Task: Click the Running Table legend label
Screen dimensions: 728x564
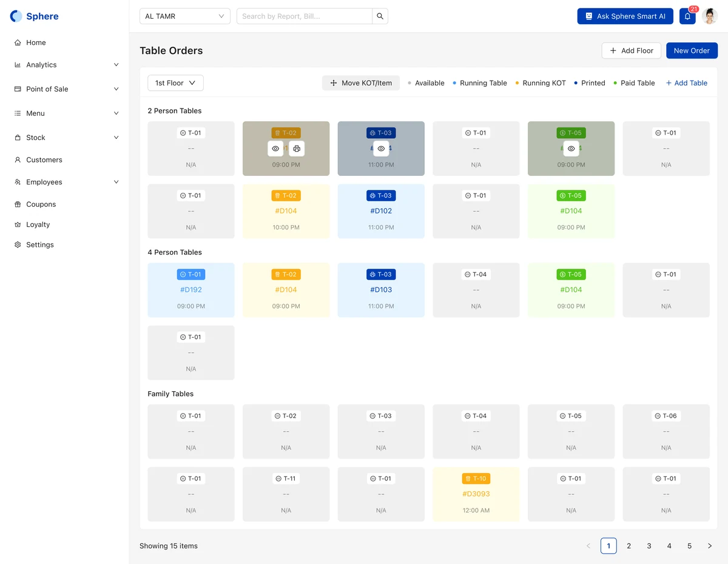Action: click(484, 83)
